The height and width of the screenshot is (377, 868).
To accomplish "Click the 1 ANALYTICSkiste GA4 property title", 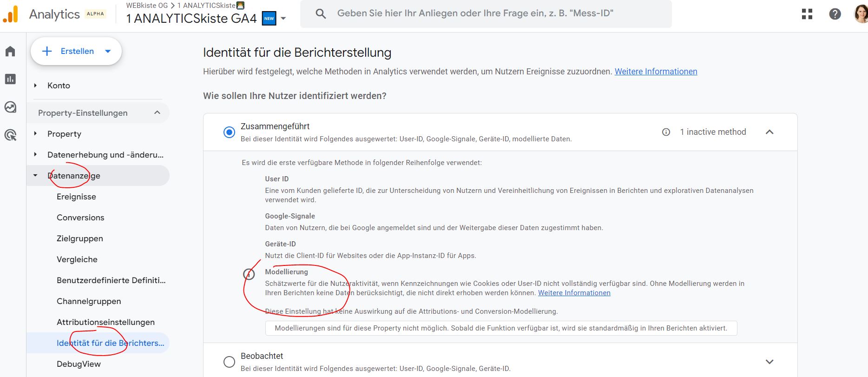I will (x=191, y=19).
